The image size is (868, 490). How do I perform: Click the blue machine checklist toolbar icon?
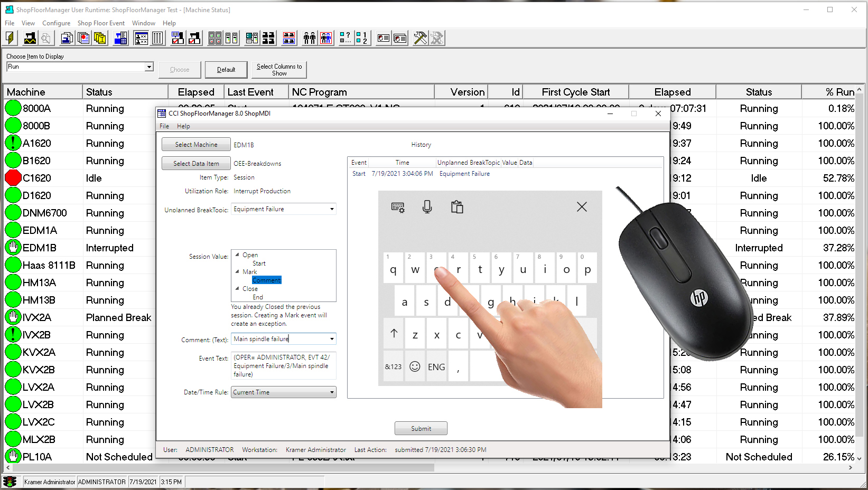point(178,38)
